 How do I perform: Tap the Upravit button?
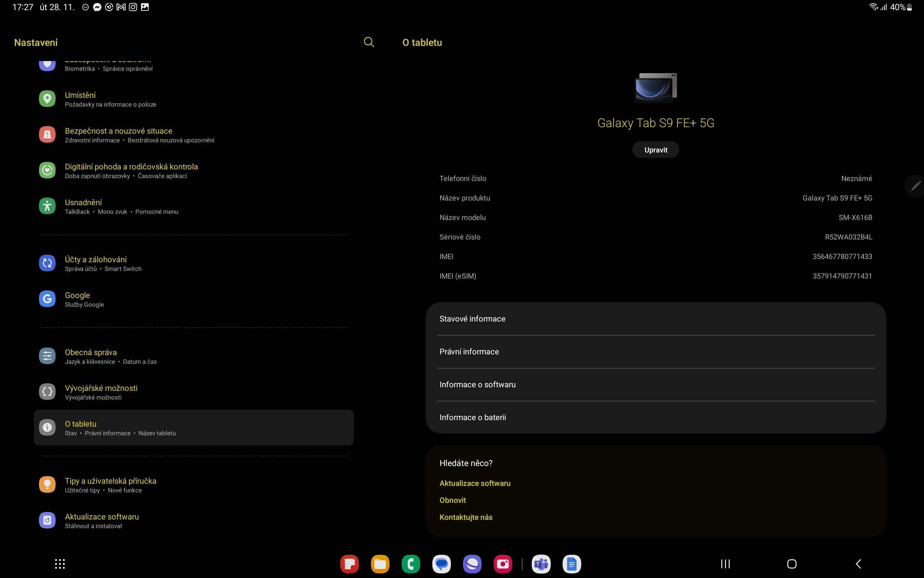click(x=655, y=150)
